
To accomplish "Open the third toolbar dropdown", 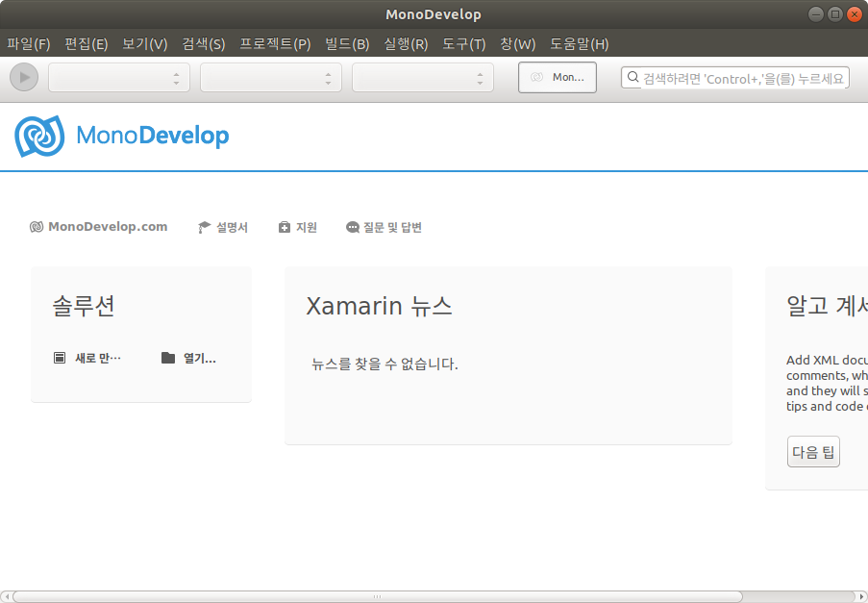I will 422,78.
